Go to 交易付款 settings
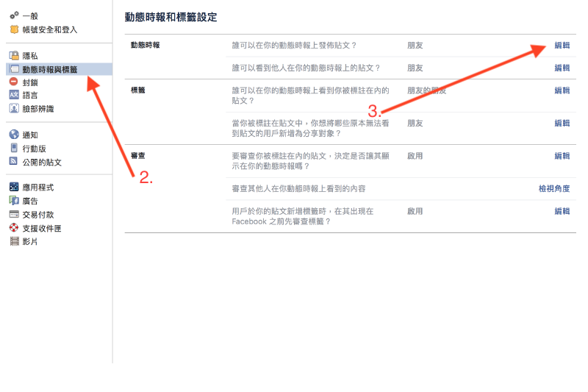This screenshot has height=392, width=588. 38,215
